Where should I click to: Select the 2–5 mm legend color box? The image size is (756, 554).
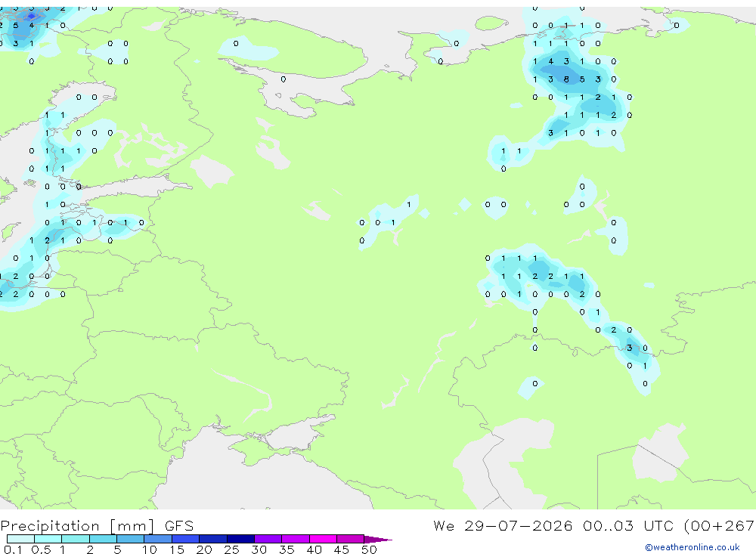click(x=103, y=539)
